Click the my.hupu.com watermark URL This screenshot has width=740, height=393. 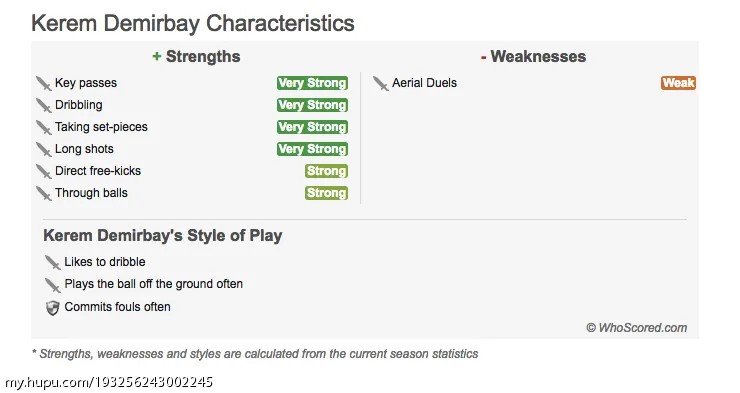click(x=109, y=382)
